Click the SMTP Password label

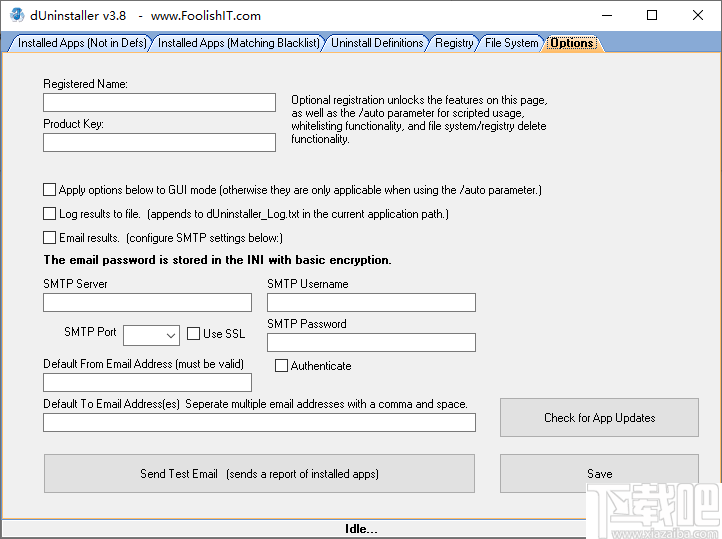[x=307, y=324]
